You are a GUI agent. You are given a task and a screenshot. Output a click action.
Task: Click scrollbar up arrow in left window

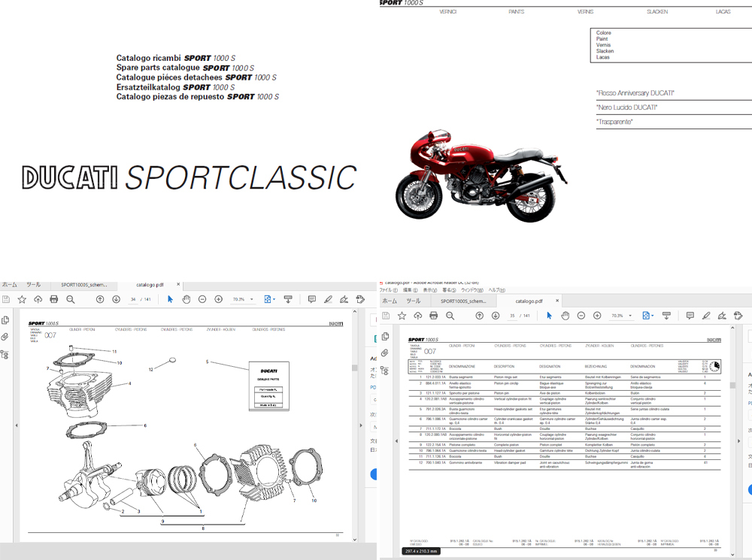pyautogui.click(x=355, y=312)
